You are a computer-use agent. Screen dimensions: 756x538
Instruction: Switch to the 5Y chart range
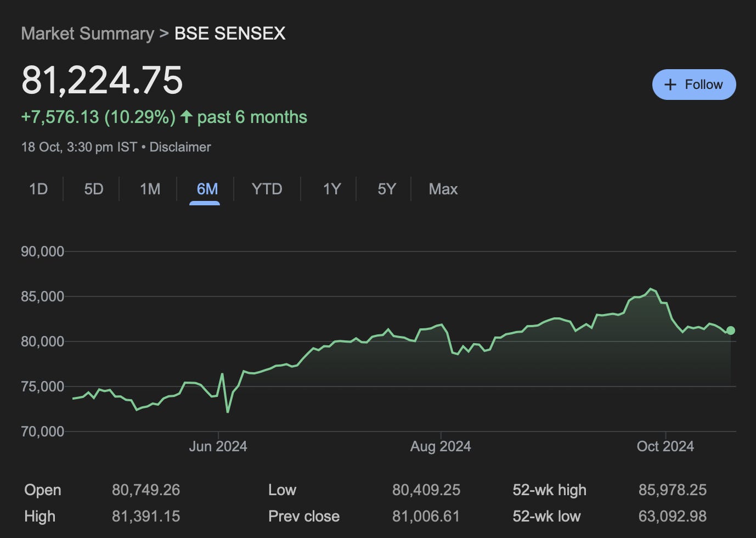click(x=387, y=189)
